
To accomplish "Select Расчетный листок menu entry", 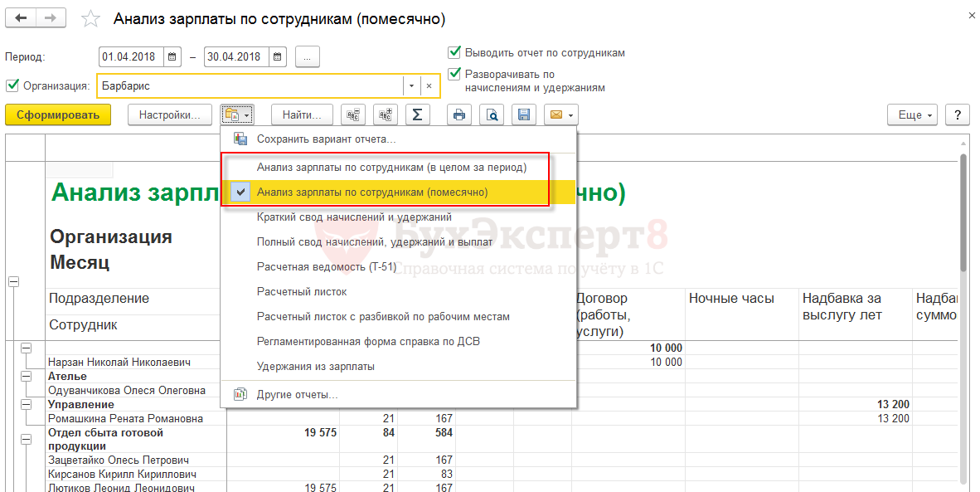I will [398, 292].
